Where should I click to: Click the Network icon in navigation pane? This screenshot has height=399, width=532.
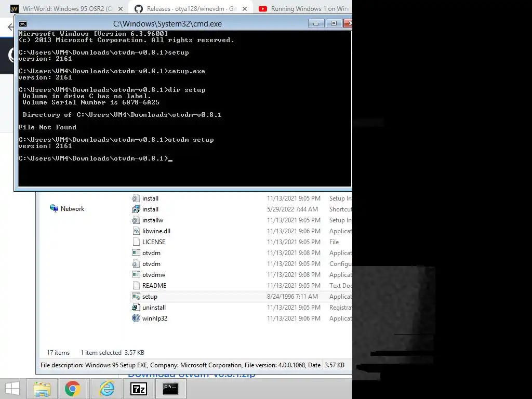54,208
